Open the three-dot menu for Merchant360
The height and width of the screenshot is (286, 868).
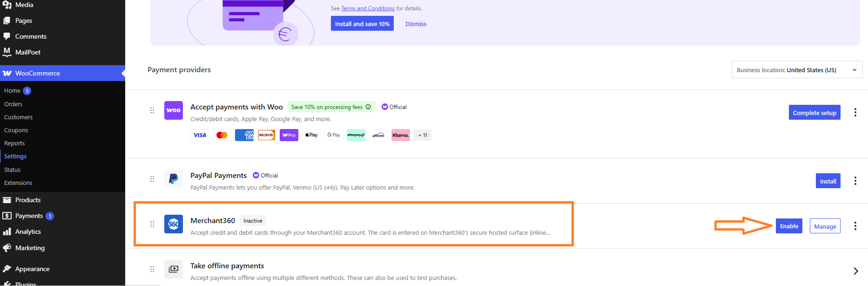(855, 226)
